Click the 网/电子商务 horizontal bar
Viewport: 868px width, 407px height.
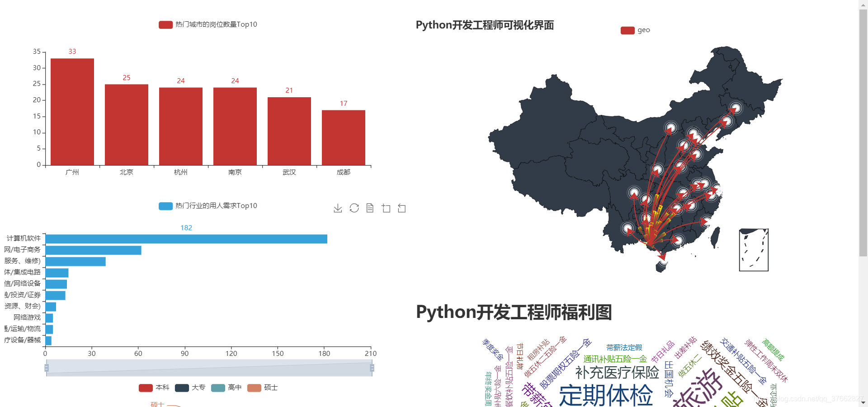pyautogui.click(x=93, y=250)
